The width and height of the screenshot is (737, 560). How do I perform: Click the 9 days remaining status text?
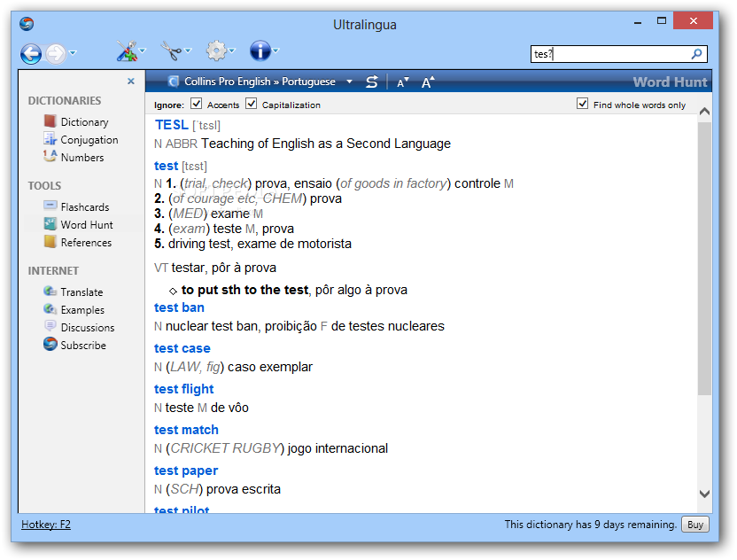pos(590,525)
